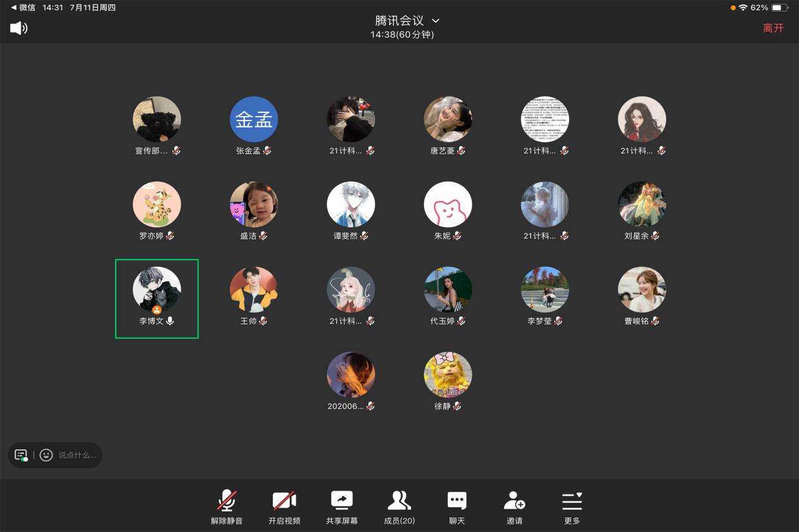Image resolution: width=799 pixels, height=532 pixels.
Task: Toggle the bullet chat message icon
Action: (x=21, y=455)
